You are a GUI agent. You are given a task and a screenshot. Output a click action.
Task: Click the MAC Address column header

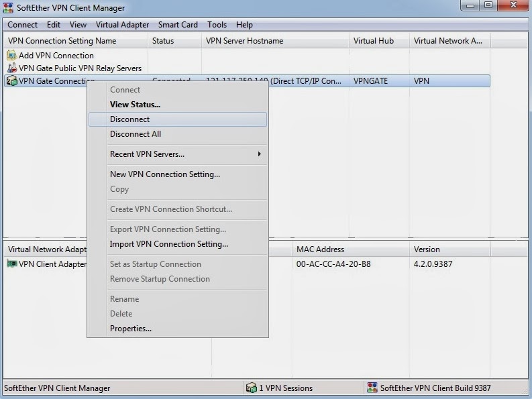pos(350,249)
